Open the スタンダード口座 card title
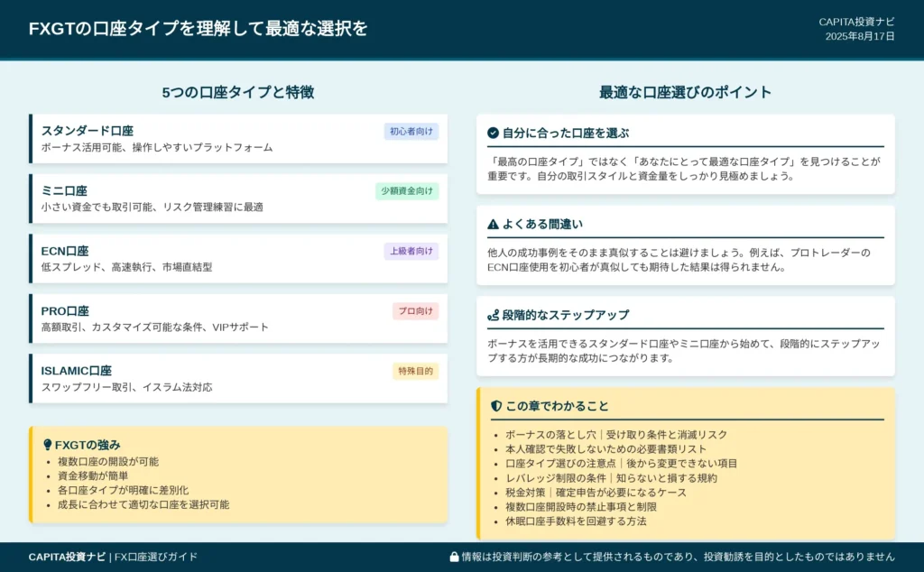Image resolution: width=924 pixels, height=572 pixels. pos(88,131)
